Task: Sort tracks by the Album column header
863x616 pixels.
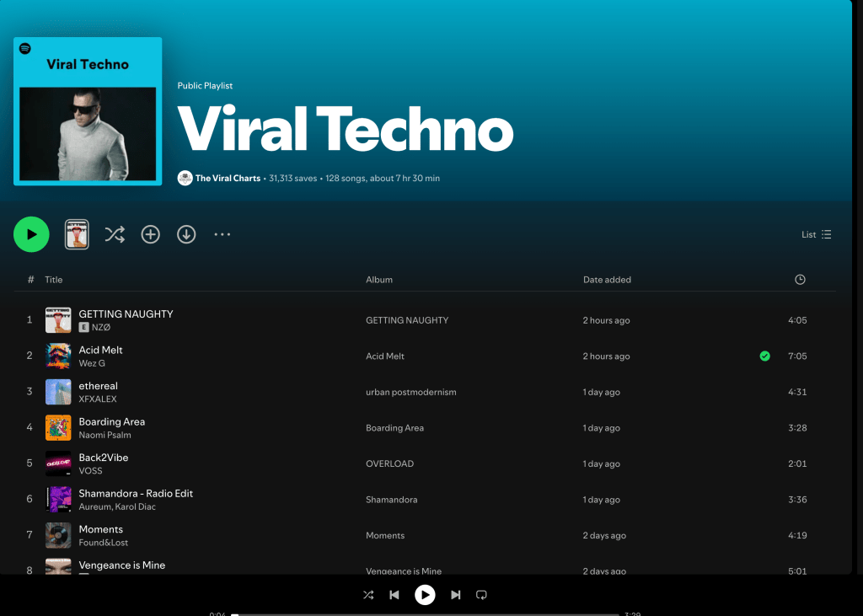Action: tap(379, 280)
